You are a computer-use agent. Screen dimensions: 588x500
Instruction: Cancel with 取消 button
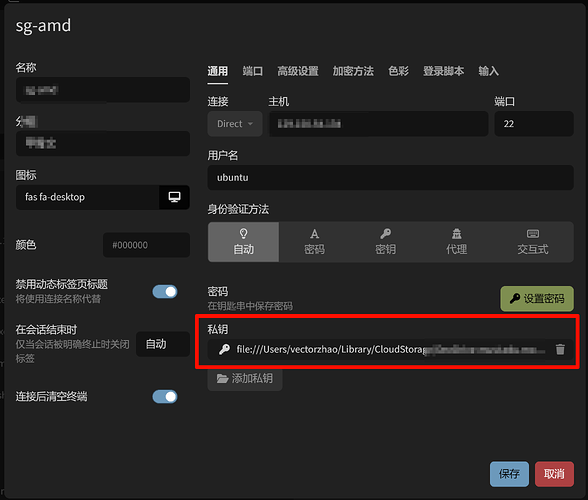click(x=554, y=474)
